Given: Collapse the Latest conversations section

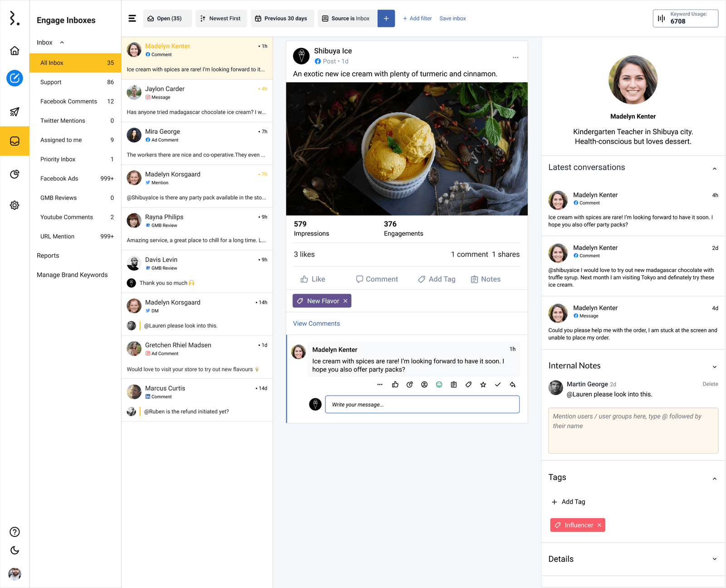Looking at the screenshot, I should (714, 168).
